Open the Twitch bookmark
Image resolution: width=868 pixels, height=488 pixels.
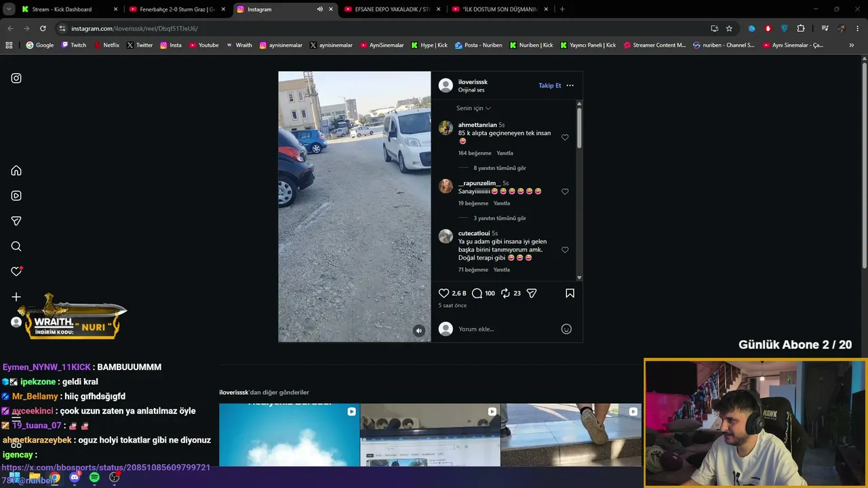pyautogui.click(x=74, y=45)
